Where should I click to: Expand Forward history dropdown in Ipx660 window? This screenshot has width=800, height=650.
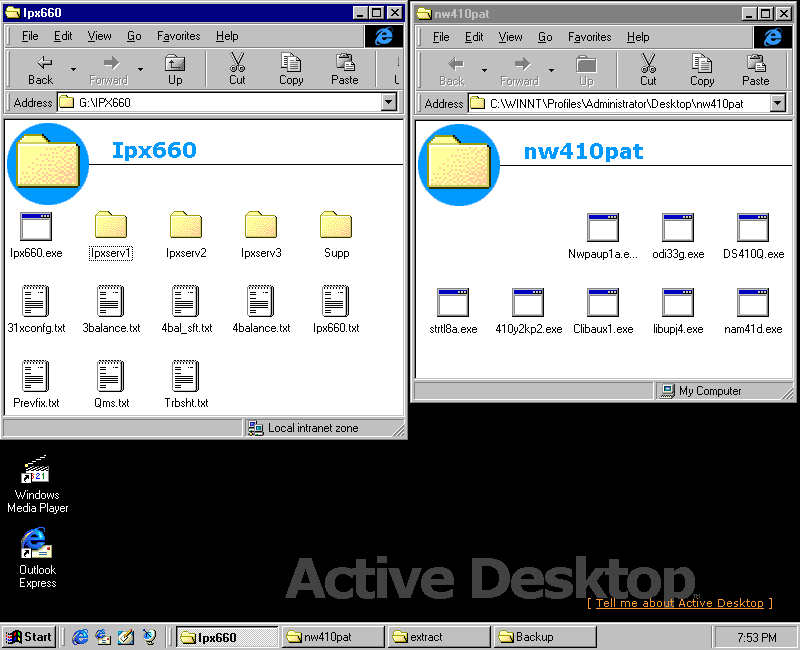point(140,70)
